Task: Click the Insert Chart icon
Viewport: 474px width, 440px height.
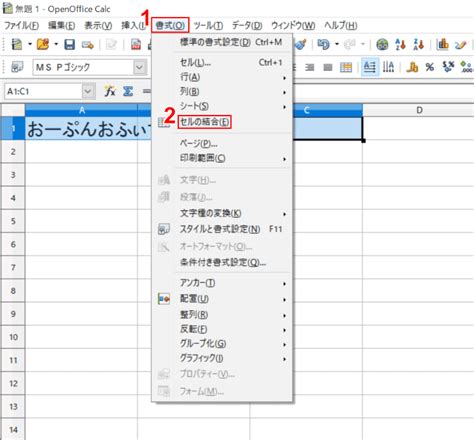Action: 442,45
